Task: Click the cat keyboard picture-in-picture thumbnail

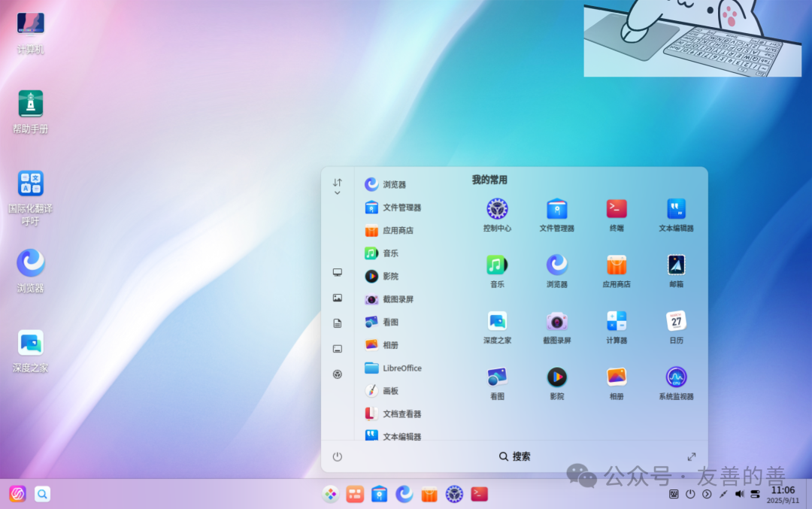Action: pos(692,38)
